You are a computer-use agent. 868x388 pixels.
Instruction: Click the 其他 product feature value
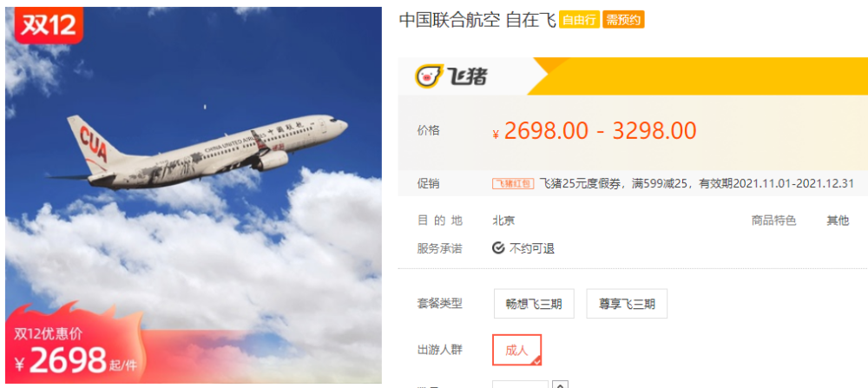tap(838, 220)
